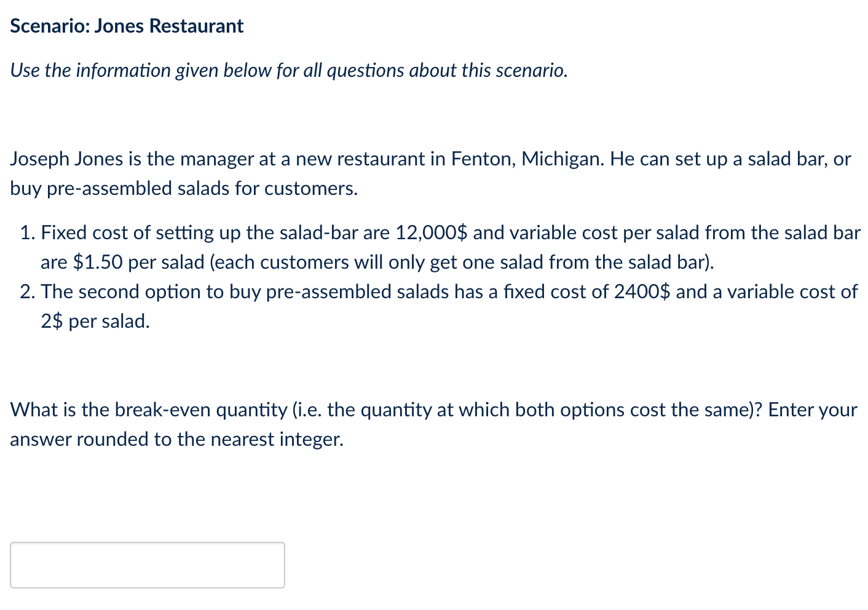Click the paragraph about Joseph Jones
Image resolution: width=868 pixels, height=610 pixels.
pos(430,173)
